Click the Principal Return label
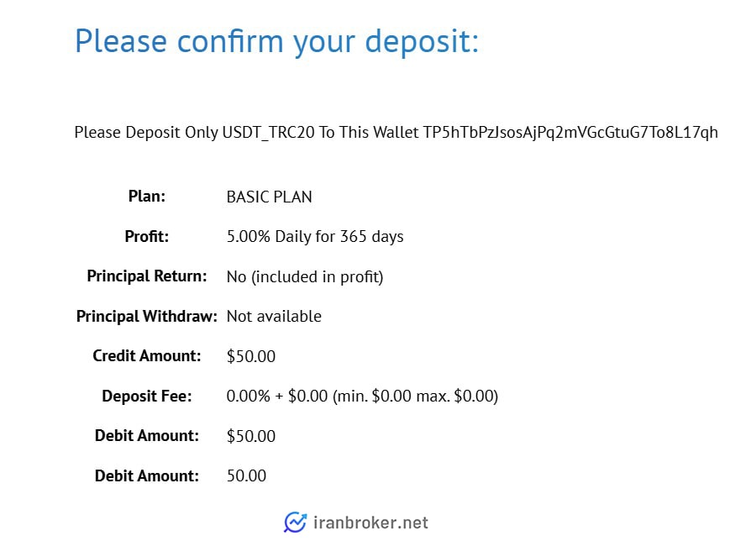 (x=146, y=276)
